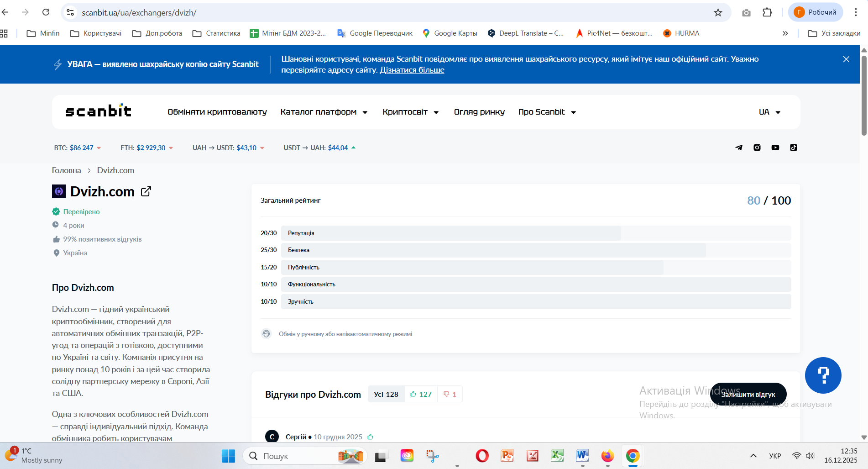Open the HURMA bookmark
The image size is (868, 469).
click(x=681, y=33)
